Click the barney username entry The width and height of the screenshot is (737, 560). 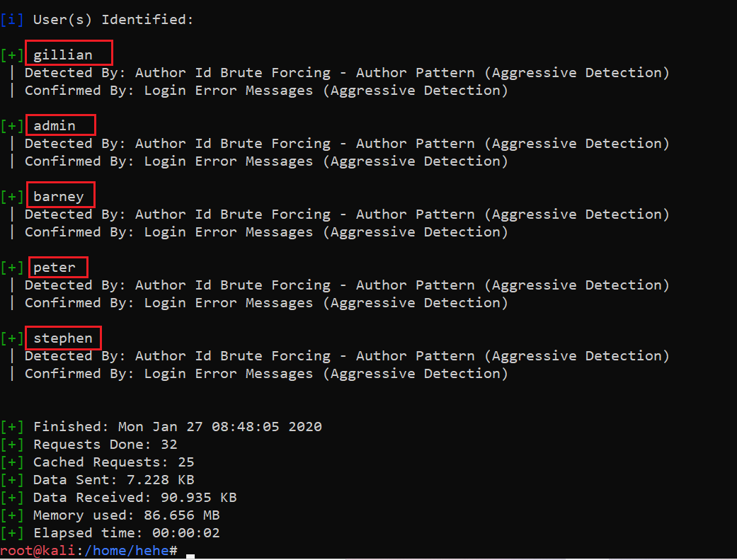[59, 197]
